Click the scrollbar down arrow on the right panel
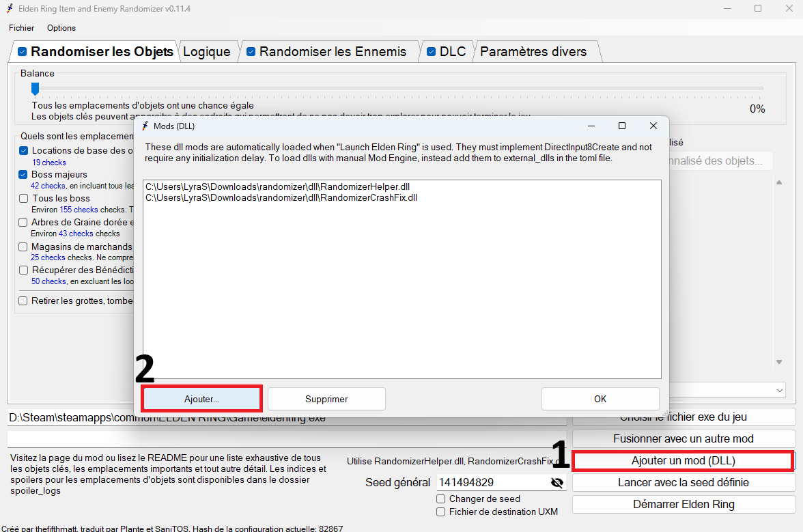The width and height of the screenshot is (803, 532). pos(779,362)
